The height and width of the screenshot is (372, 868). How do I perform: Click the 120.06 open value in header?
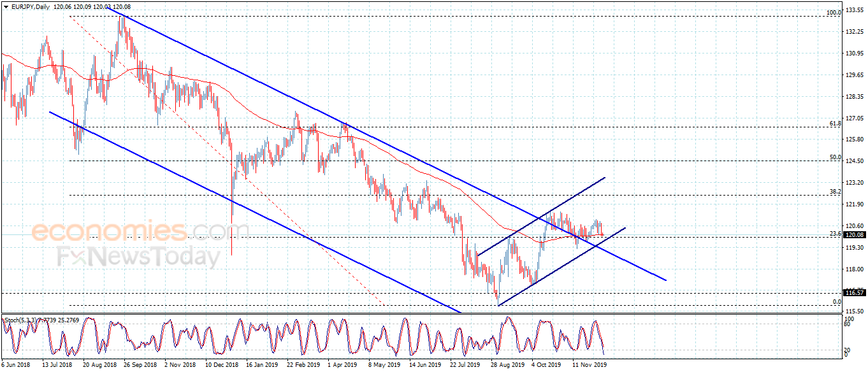pyautogui.click(x=63, y=6)
